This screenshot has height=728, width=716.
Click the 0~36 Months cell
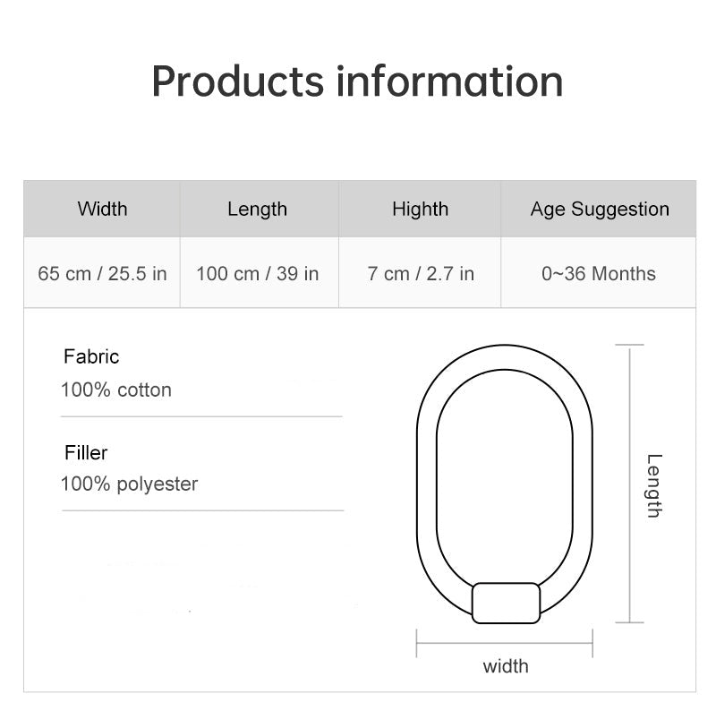click(x=599, y=273)
